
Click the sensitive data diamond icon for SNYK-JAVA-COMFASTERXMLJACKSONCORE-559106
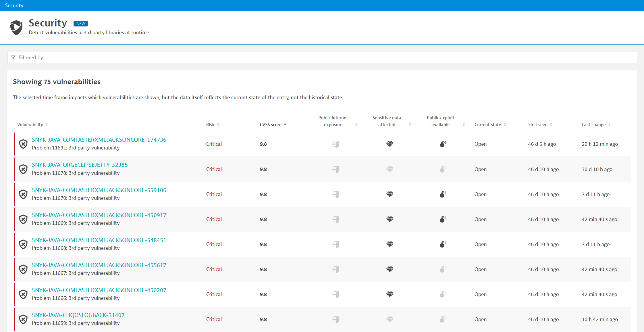click(x=390, y=194)
